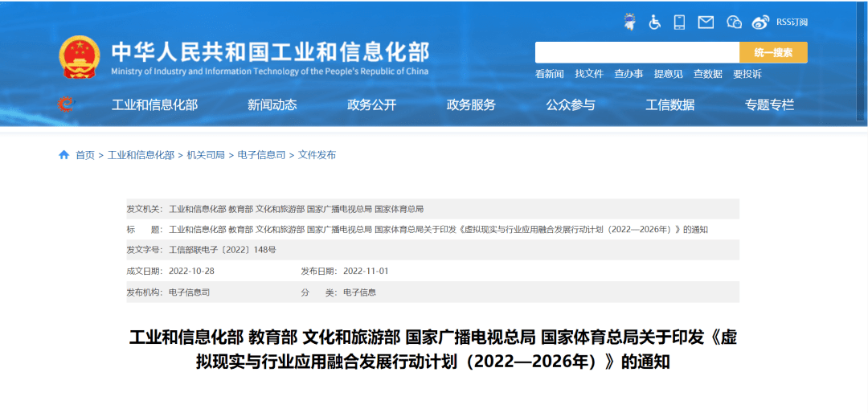This screenshot has height=413, width=868.
Task: Open the 要投诉 quick link
Action: (x=747, y=74)
